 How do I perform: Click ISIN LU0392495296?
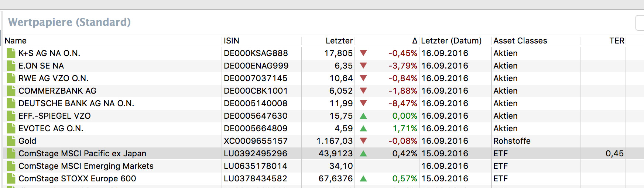(256, 153)
